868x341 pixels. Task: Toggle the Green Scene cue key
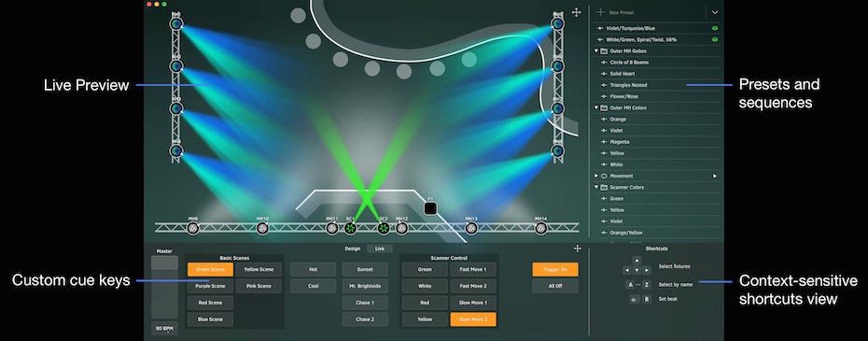point(210,269)
